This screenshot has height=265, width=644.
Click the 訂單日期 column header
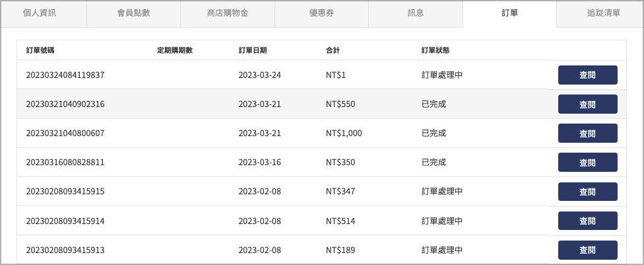(252, 51)
